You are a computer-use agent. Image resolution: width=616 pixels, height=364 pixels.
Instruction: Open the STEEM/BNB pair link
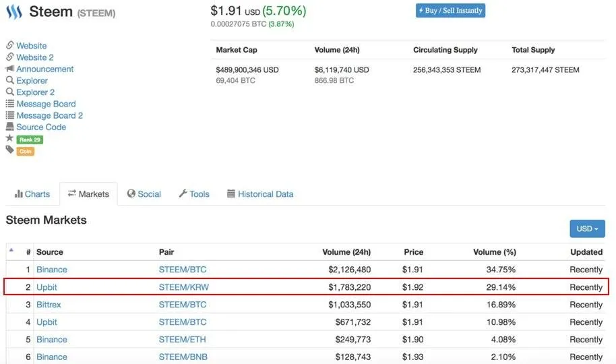pyautogui.click(x=183, y=357)
